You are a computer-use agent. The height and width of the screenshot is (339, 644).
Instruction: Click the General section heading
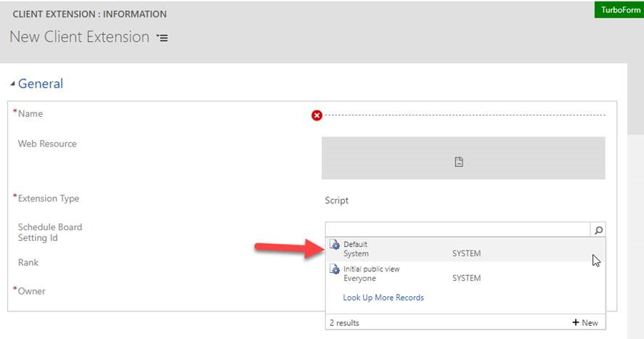coord(41,83)
